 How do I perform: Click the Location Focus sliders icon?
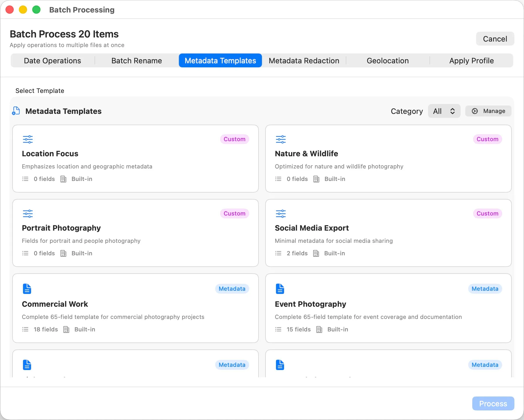(x=28, y=139)
